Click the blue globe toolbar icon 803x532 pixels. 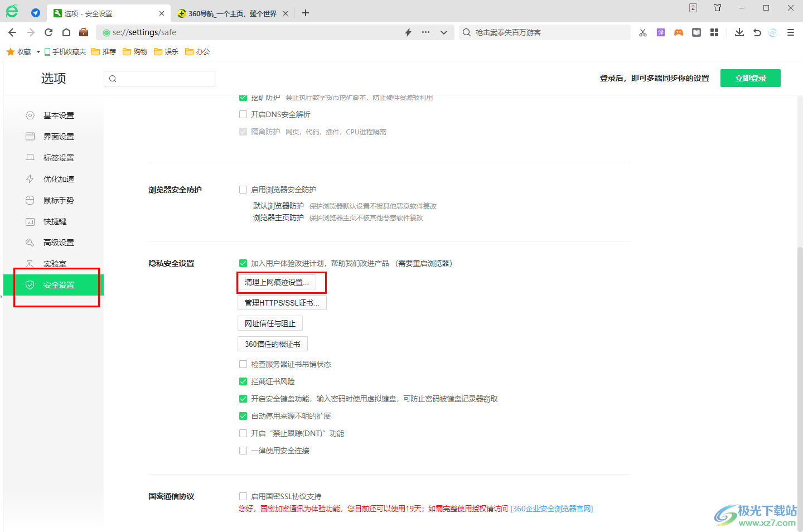point(773,32)
